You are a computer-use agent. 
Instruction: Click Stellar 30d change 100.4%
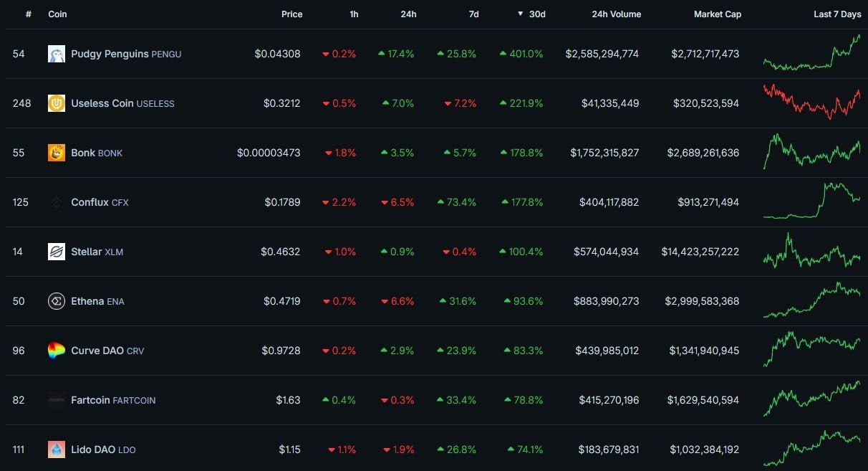[x=522, y=252]
